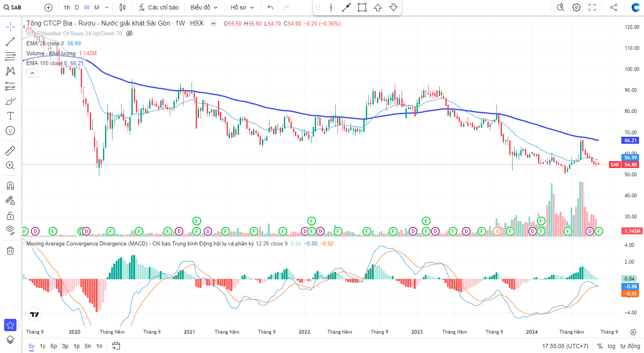
Task: Select trend line tool in floating toolbar
Action: [347, 7]
